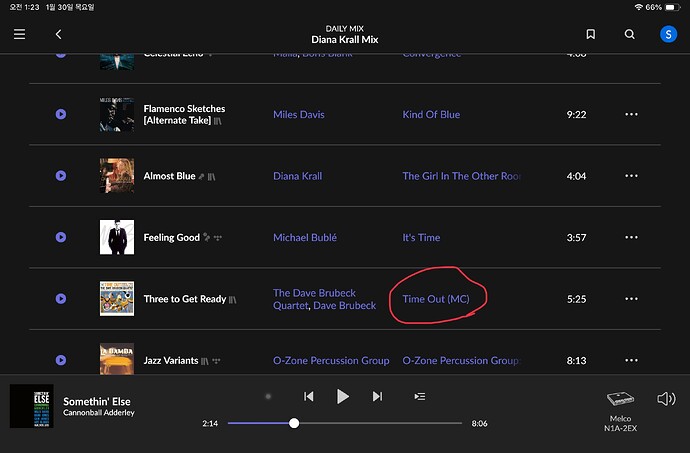Play the Feeling Good track

(61, 237)
